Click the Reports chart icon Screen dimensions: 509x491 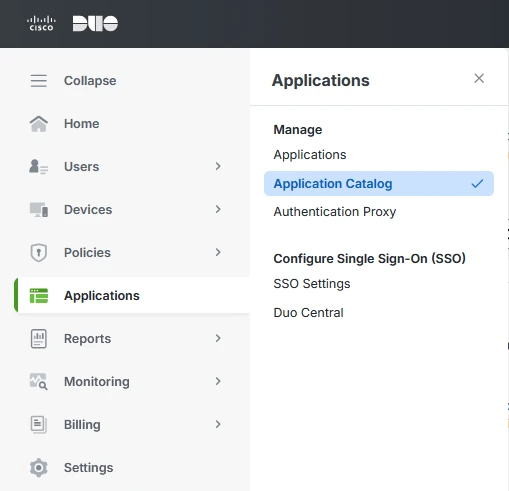(39, 339)
